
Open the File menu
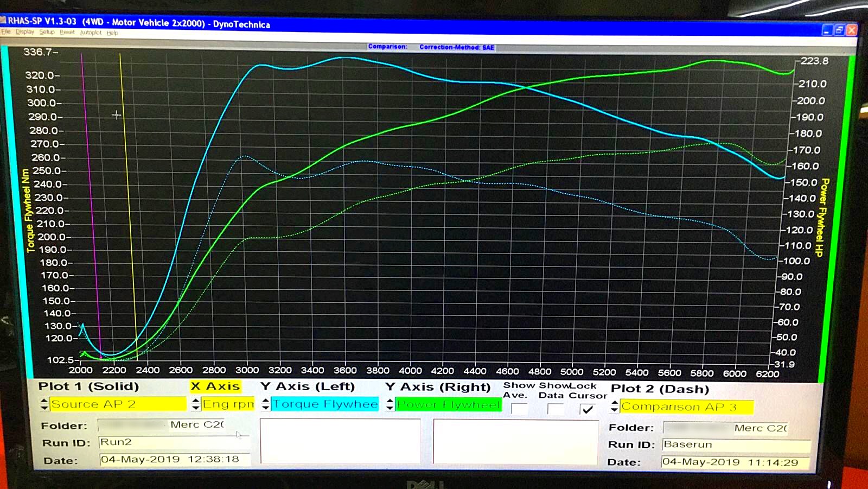6,32
